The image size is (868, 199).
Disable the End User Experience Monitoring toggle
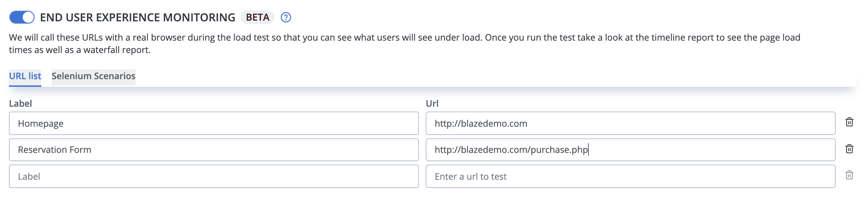(x=22, y=17)
